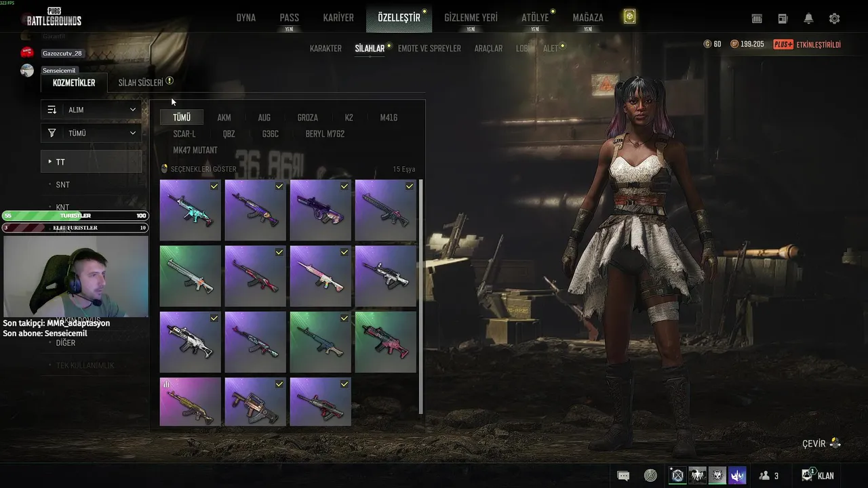
Task: Select the white-pink SCAR skin thumbnail
Action: point(320,276)
